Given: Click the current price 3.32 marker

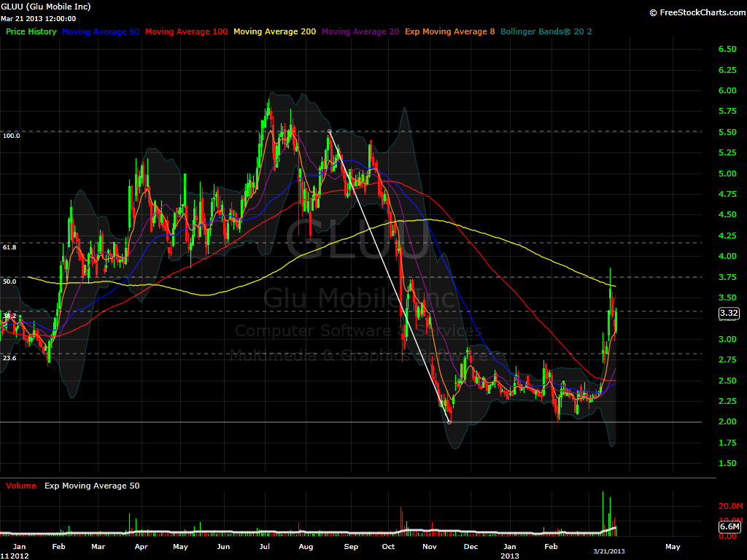Looking at the screenshot, I should [729, 314].
